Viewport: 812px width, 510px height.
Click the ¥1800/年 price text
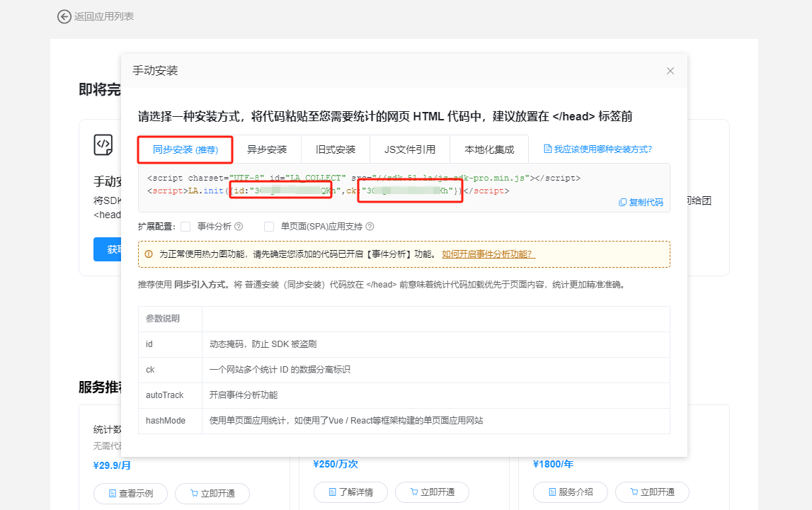pyautogui.click(x=553, y=464)
